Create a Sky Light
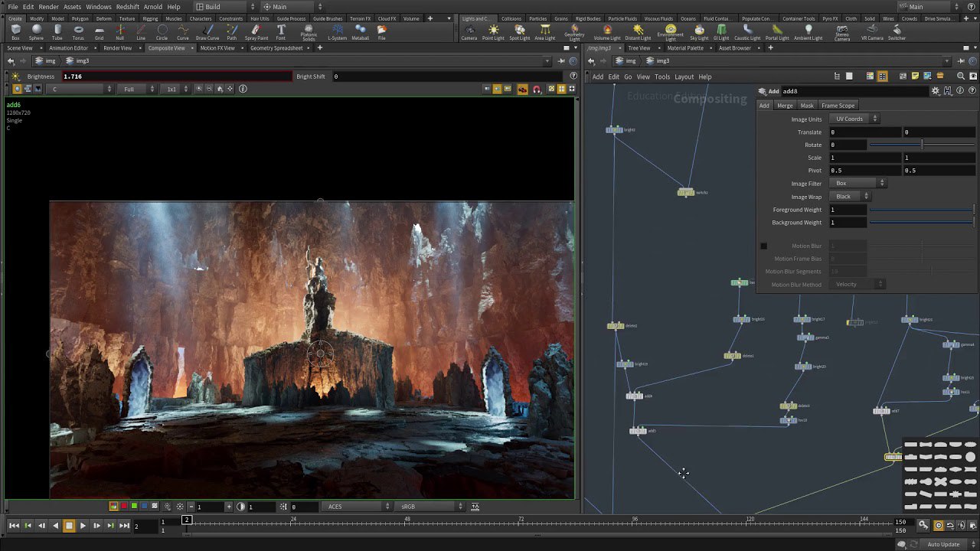 [699, 32]
